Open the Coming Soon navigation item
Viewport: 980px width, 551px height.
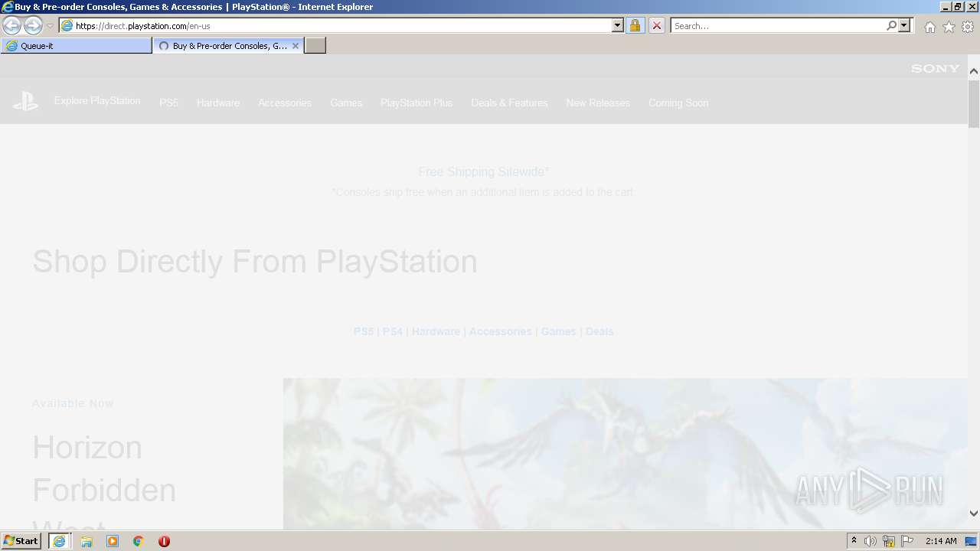tap(678, 103)
